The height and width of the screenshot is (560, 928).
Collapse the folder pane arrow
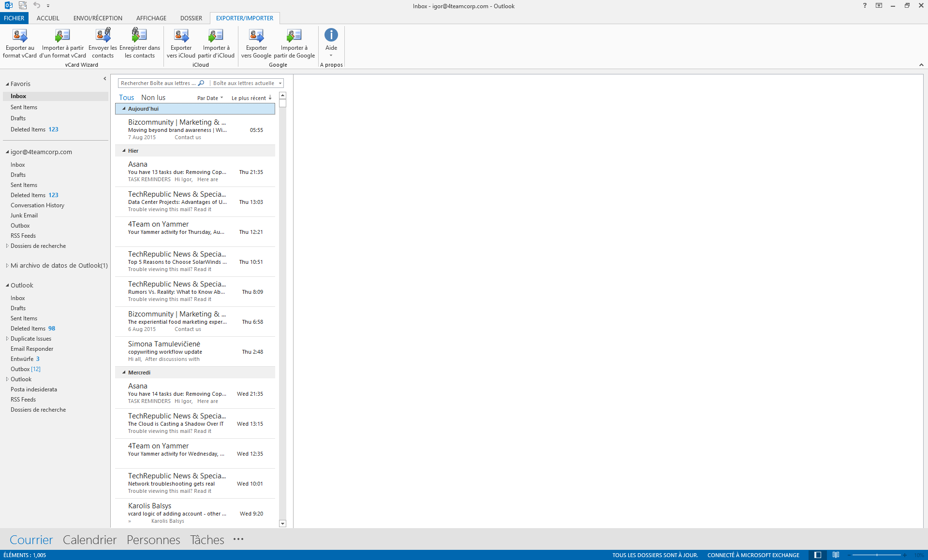pyautogui.click(x=105, y=78)
